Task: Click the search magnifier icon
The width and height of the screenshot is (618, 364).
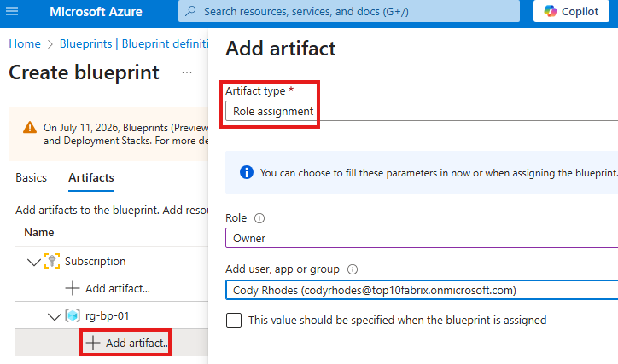Action: tap(190, 11)
